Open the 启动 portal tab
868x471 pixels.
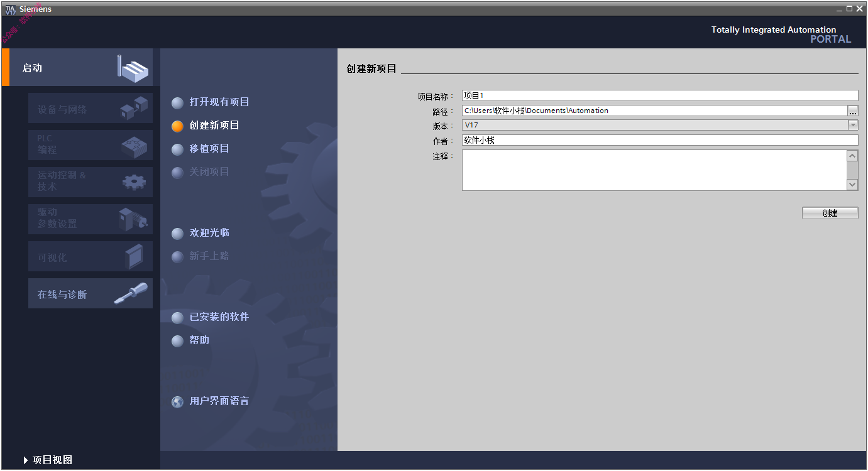click(77, 67)
